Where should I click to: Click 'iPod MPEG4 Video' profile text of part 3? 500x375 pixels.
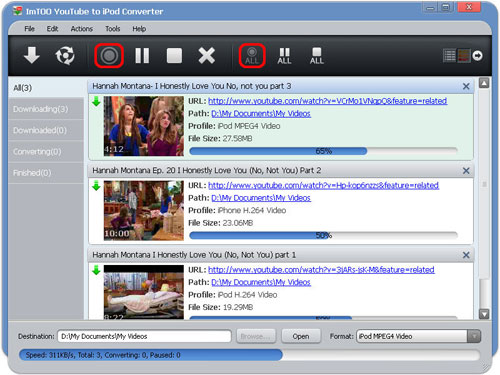(x=249, y=126)
